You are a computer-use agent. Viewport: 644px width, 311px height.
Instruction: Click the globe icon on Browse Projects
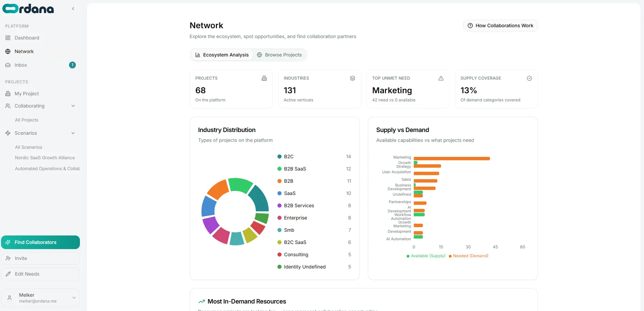(x=259, y=55)
